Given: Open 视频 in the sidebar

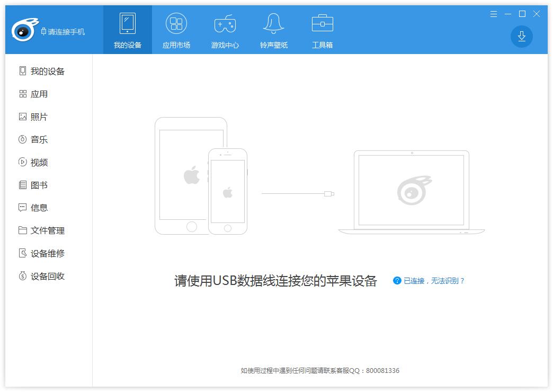Looking at the screenshot, I should 39,162.
